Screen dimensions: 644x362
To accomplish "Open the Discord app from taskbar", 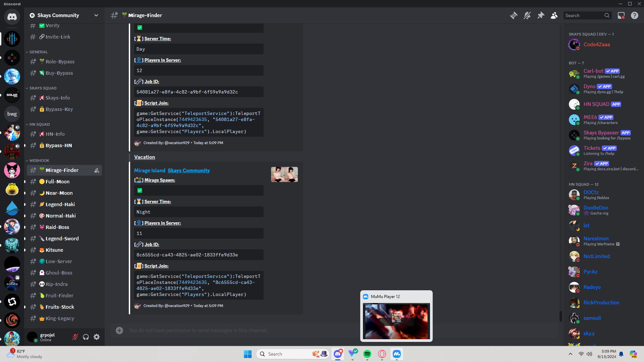I will (x=338, y=354).
